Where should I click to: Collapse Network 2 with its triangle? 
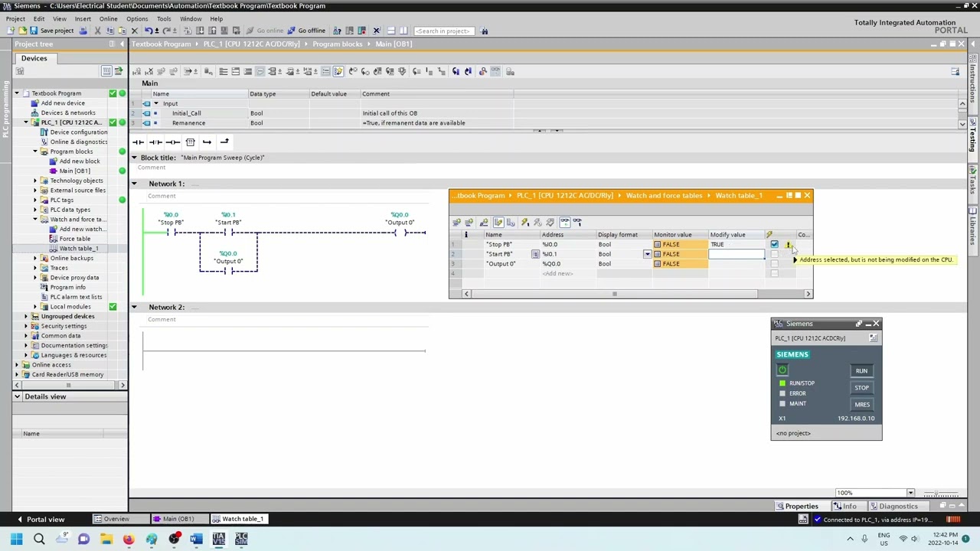pyautogui.click(x=134, y=307)
